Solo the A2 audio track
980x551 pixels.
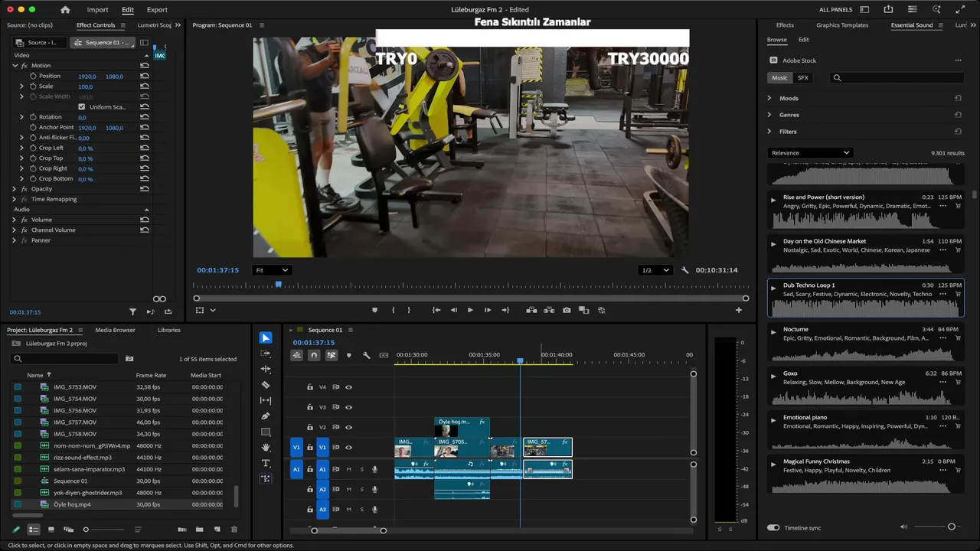click(x=361, y=489)
